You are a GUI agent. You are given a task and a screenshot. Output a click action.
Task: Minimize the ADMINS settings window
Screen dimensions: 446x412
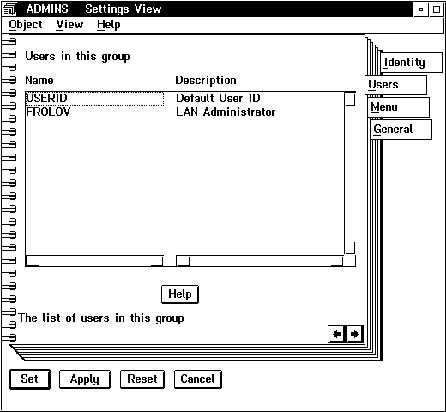[x=421, y=9]
